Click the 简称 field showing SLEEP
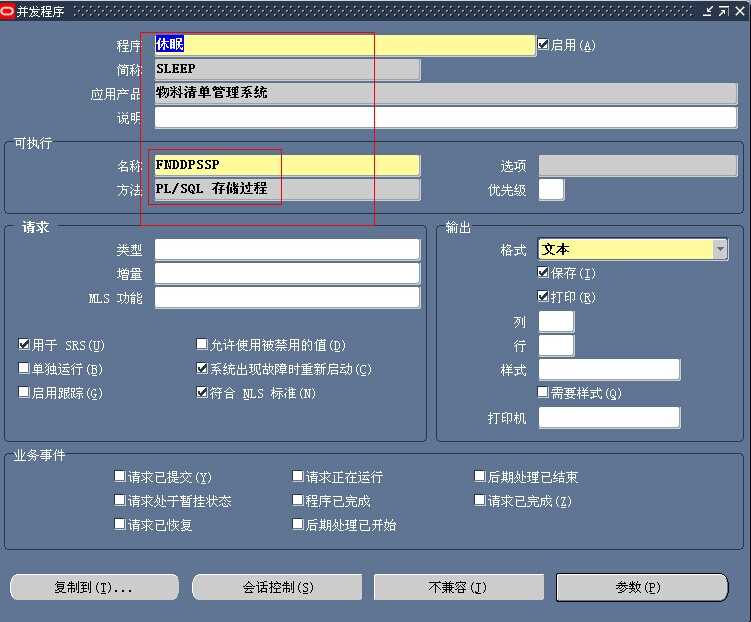The width and height of the screenshot is (751, 622). click(287, 69)
